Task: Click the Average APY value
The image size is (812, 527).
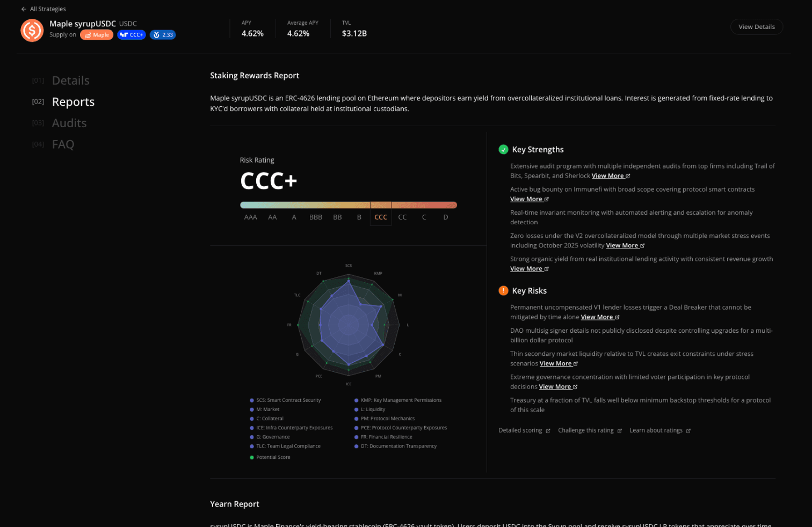Action: [298, 33]
